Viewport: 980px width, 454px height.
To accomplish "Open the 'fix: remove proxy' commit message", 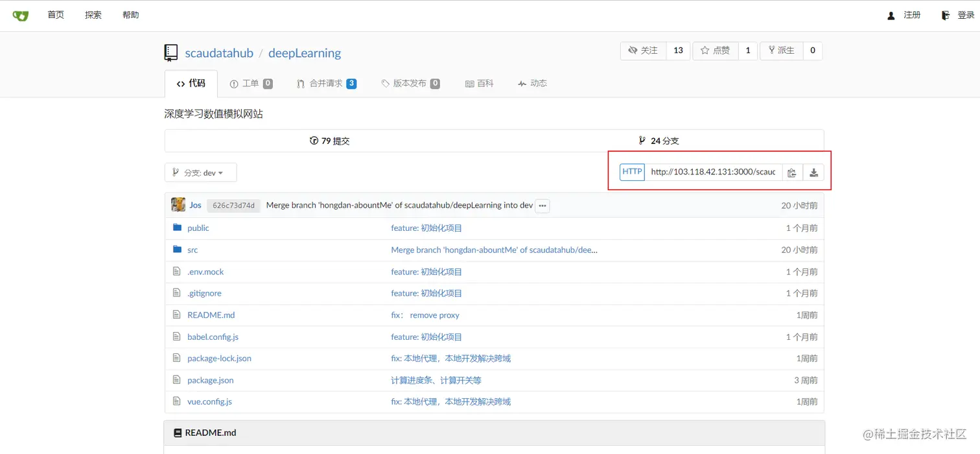I will (425, 315).
